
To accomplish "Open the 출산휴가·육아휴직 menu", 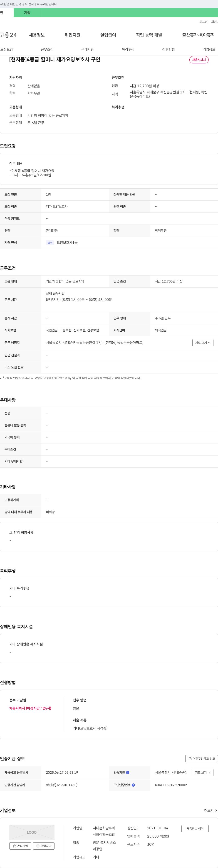I will (x=198, y=35).
